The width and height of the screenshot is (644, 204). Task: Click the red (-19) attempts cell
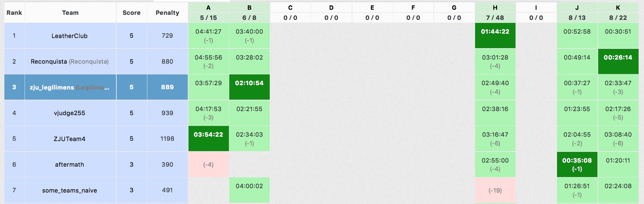pos(495,191)
